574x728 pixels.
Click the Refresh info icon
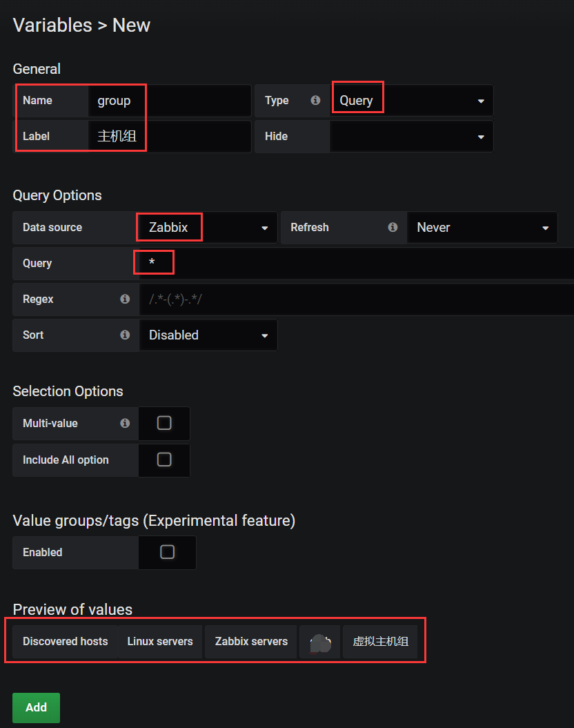(x=393, y=227)
